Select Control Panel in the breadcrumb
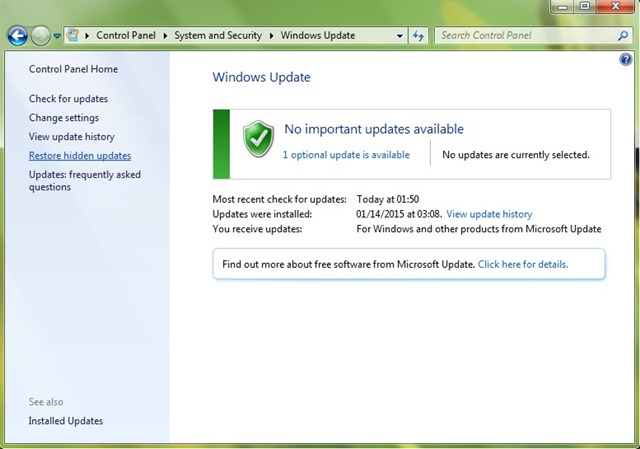Viewport: 640px width, 449px height. click(x=126, y=36)
